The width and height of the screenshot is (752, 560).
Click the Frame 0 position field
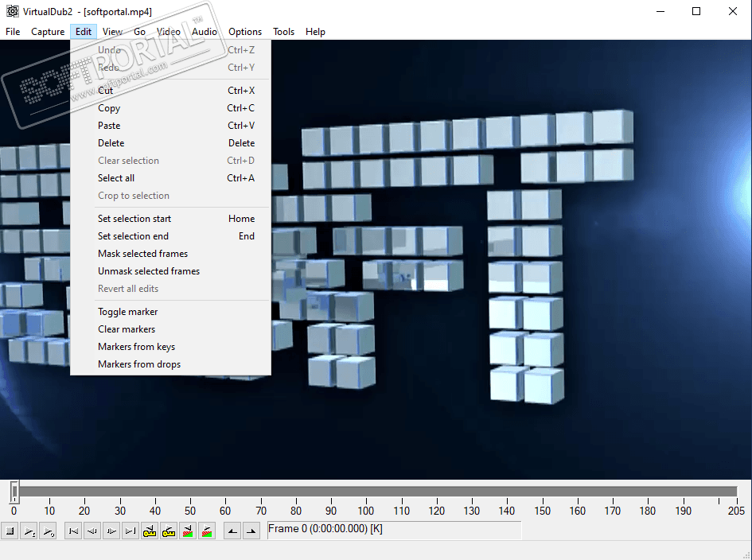pyautogui.click(x=394, y=530)
